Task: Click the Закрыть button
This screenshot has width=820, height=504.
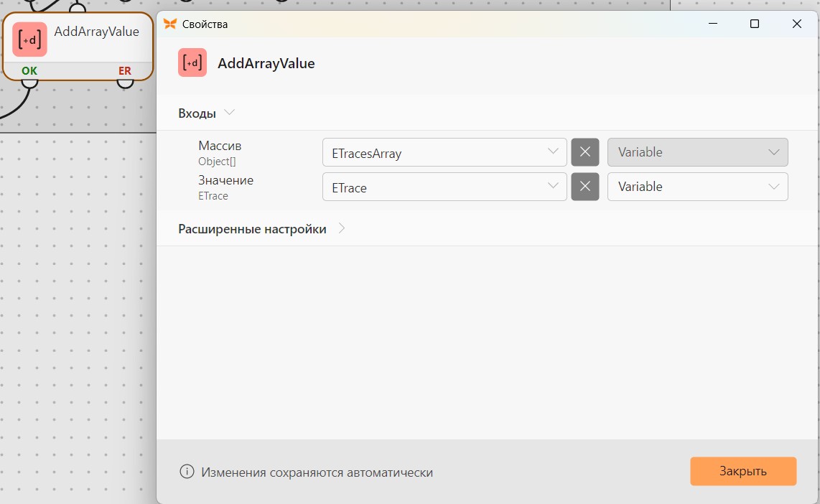Action: coord(743,471)
